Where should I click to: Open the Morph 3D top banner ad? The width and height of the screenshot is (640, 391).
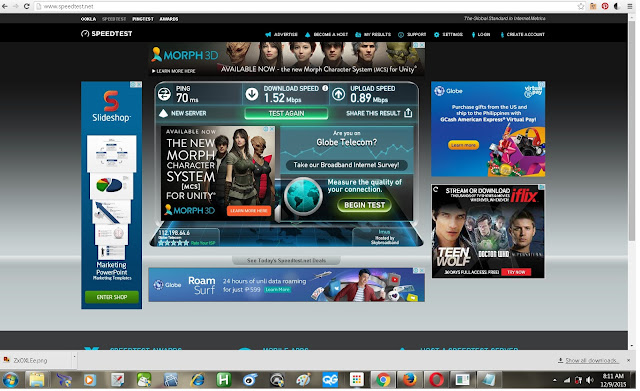pos(287,59)
